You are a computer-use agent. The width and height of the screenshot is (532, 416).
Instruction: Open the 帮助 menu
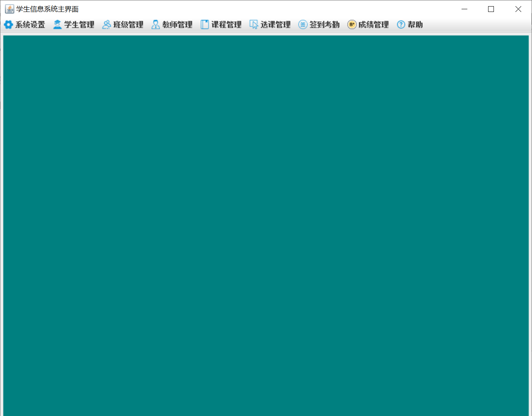point(410,25)
